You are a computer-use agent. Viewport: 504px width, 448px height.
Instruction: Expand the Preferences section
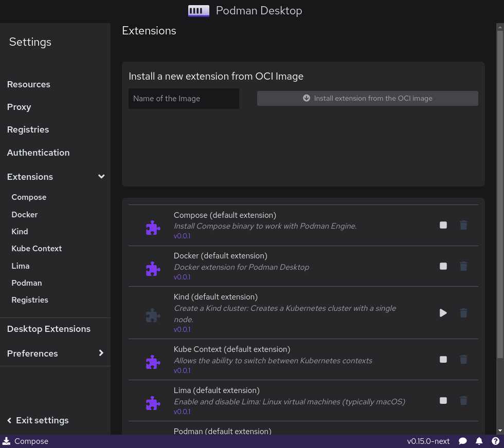coord(101,353)
